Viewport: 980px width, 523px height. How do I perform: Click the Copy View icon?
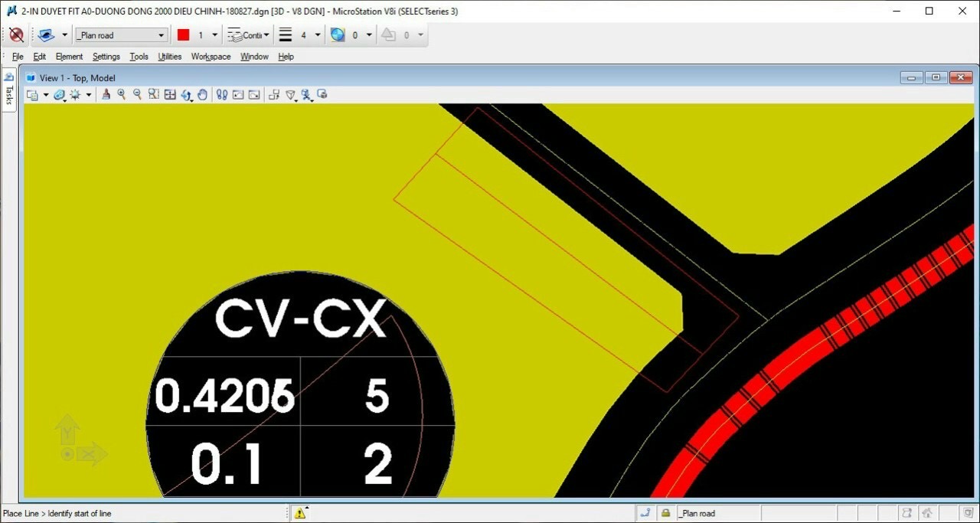(x=274, y=95)
